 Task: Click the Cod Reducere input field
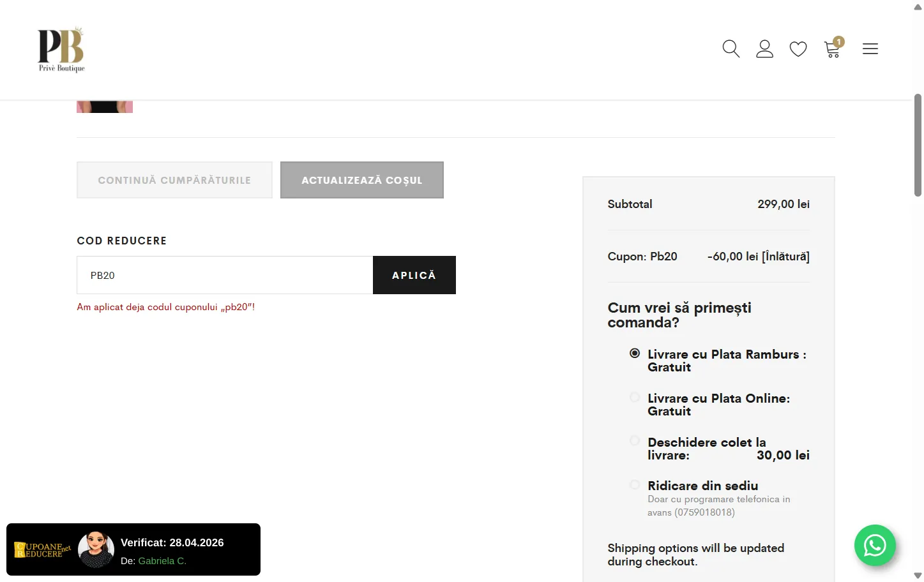(225, 275)
